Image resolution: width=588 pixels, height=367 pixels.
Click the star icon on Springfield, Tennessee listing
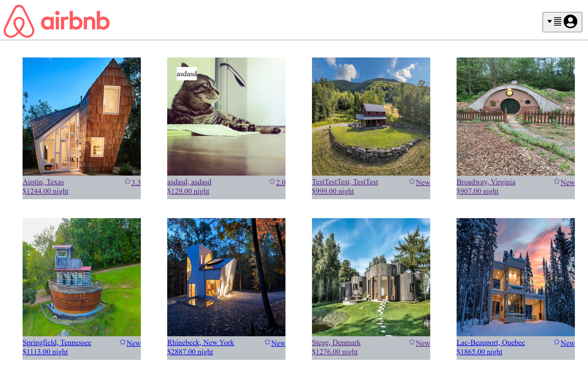(x=123, y=342)
